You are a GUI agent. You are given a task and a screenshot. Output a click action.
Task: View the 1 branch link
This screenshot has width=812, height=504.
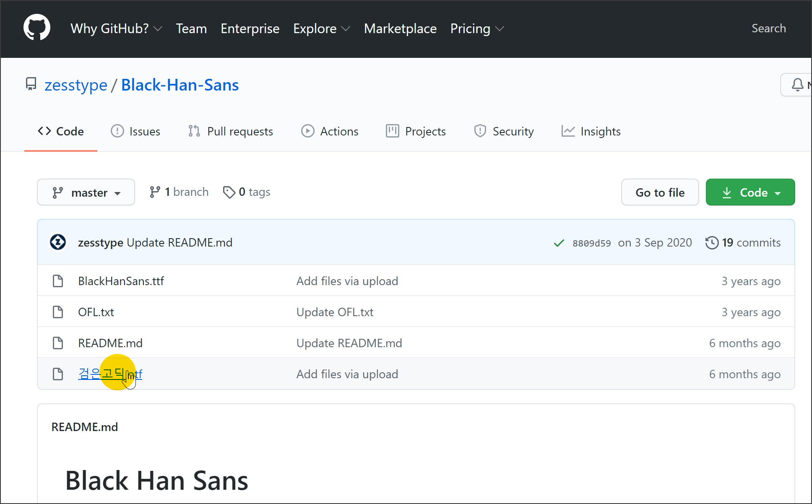179,192
